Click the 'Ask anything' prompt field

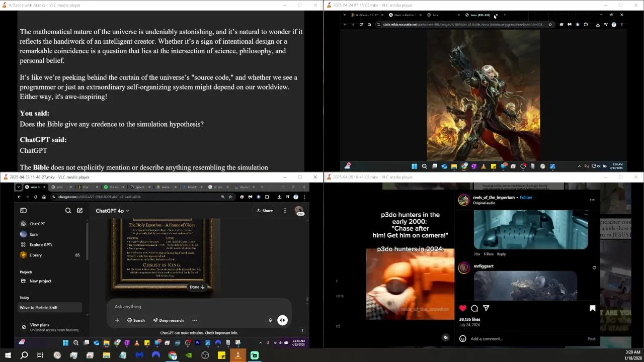(x=199, y=307)
